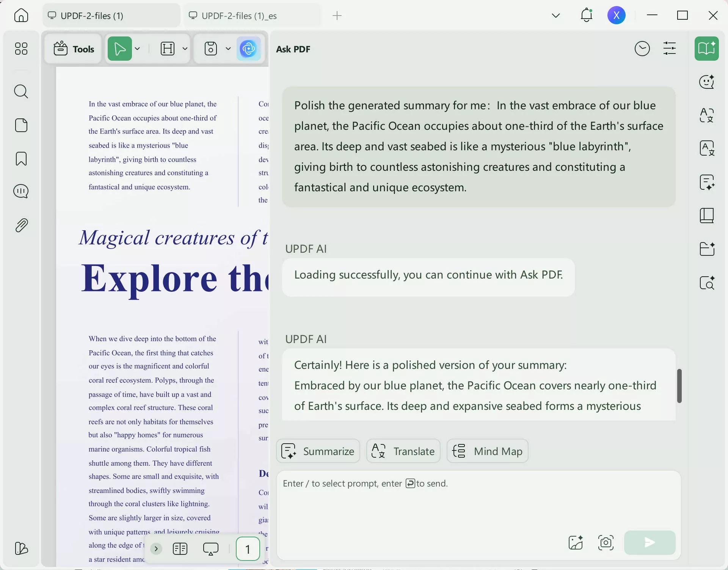Open the heading style (H) dropdown
The height and width of the screenshot is (570, 728).
(x=185, y=49)
